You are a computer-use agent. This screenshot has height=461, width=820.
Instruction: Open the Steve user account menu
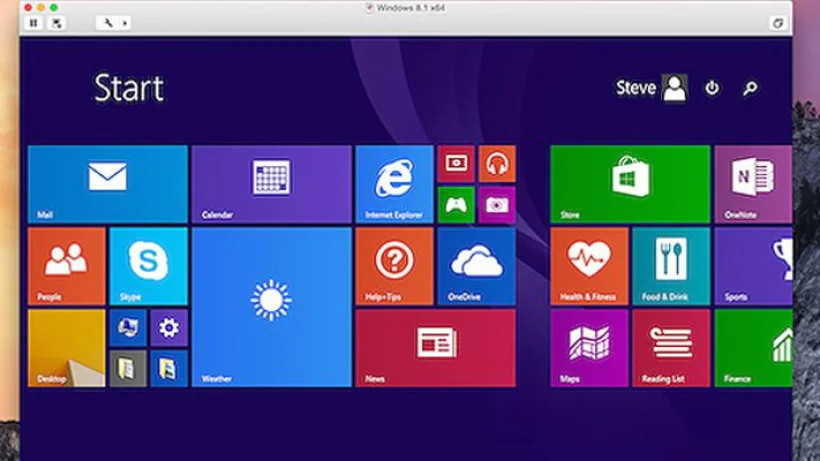point(651,88)
